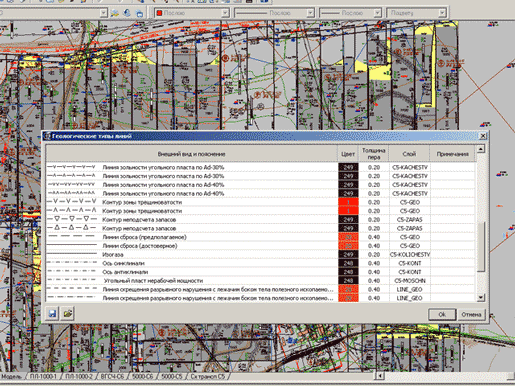The width and height of the screenshot is (515, 386).
Task: Click red color cell of Контур зоны трещиноватости
Action: pyautogui.click(x=348, y=202)
